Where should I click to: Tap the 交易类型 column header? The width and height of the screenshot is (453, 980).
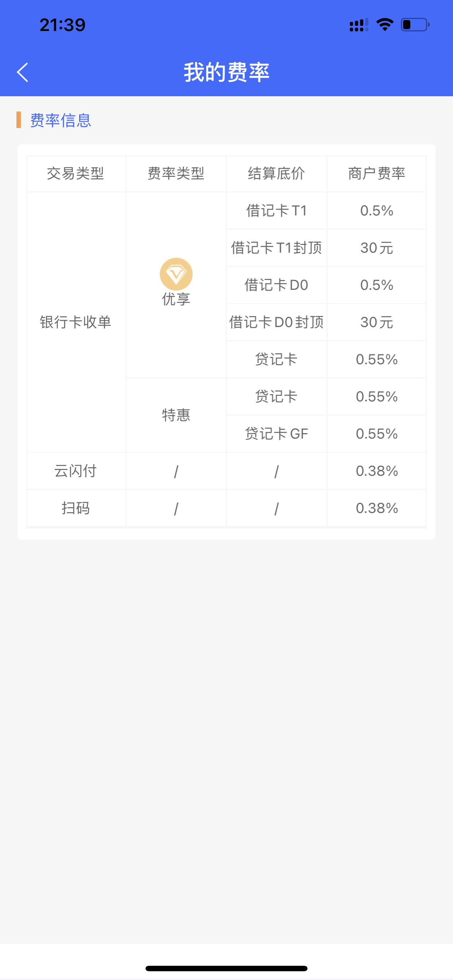coord(76,174)
